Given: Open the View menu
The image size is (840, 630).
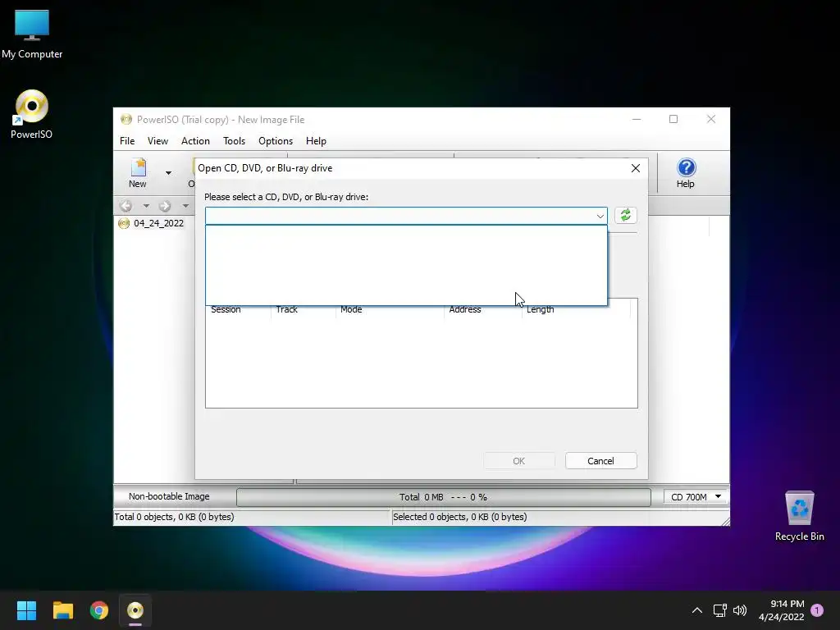Looking at the screenshot, I should [x=157, y=141].
